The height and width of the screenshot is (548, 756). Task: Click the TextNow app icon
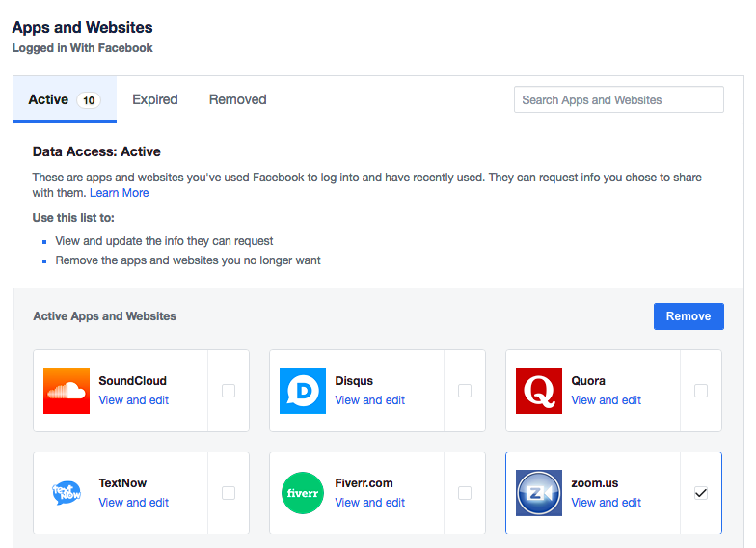[x=67, y=493]
